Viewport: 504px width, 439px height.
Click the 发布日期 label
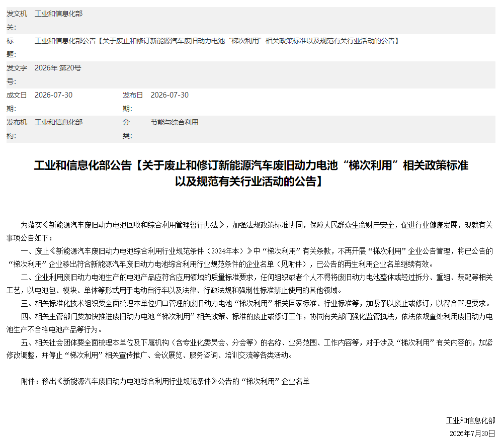[133, 102]
